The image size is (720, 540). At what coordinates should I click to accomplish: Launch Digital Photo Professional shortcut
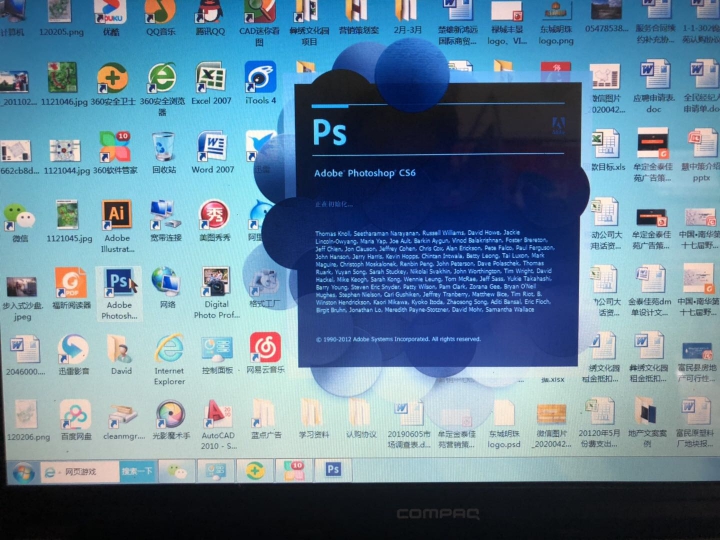tap(216, 293)
